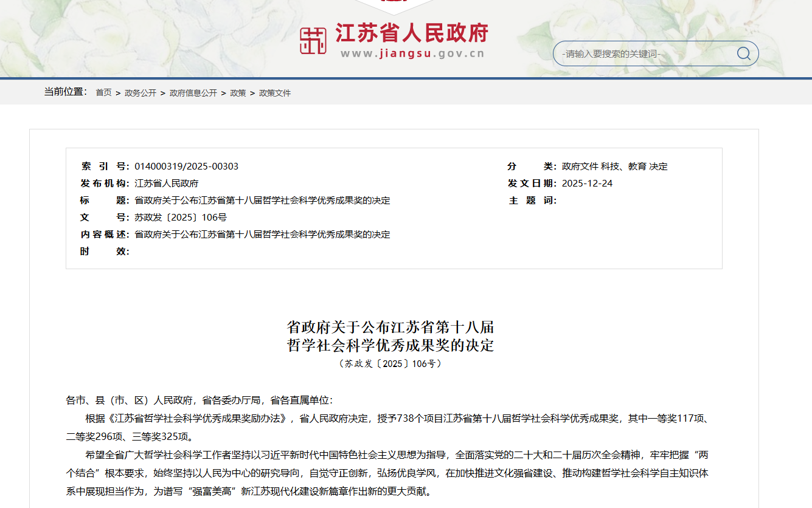Open 政务公开 breadcrumb link
812x508 pixels.
point(141,93)
